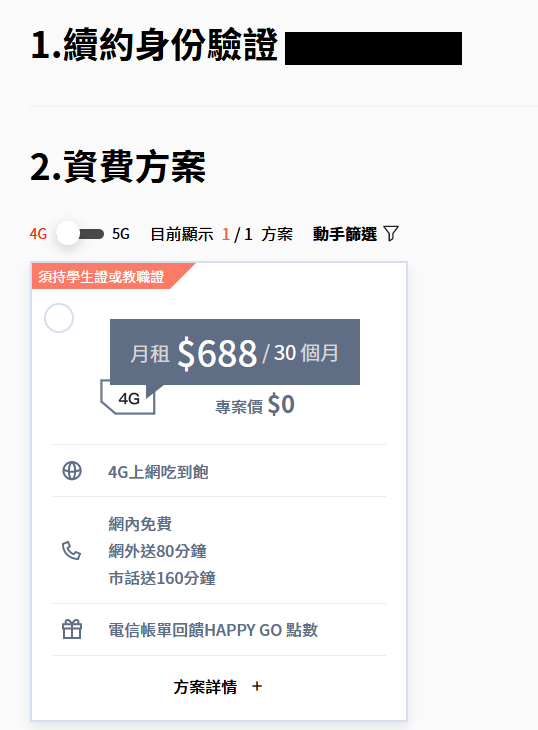Click the 月租 $688 / 30 個月 price banner

[235, 352]
